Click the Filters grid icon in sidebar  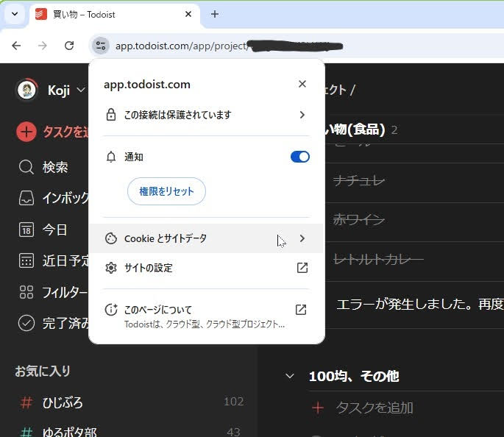26,292
